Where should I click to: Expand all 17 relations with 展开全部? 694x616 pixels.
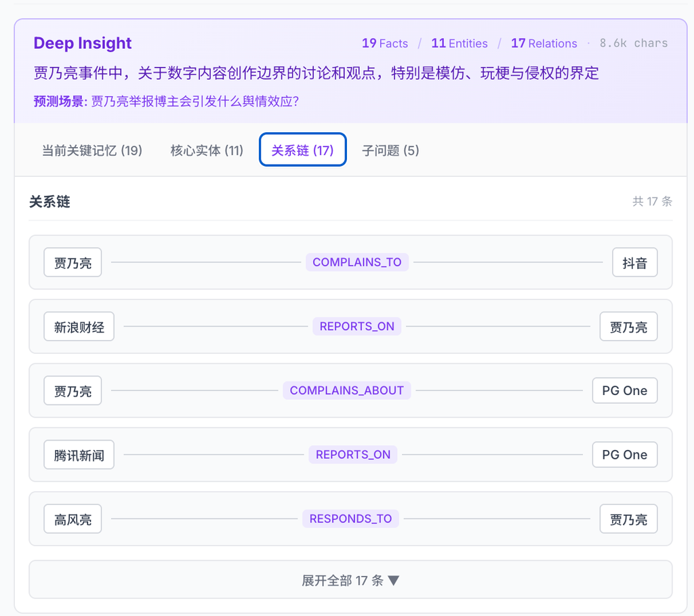tap(350, 580)
